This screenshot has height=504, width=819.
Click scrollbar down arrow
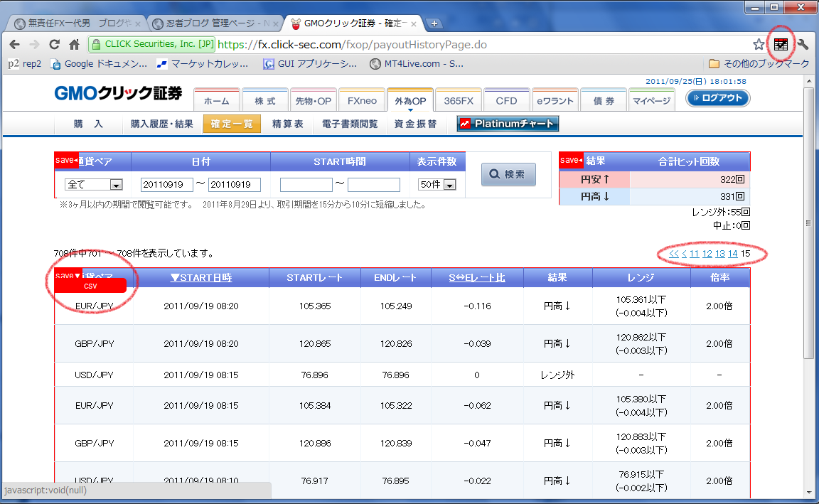coord(808,493)
